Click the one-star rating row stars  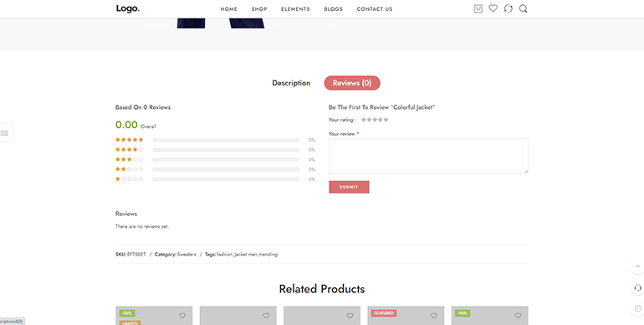130,179
